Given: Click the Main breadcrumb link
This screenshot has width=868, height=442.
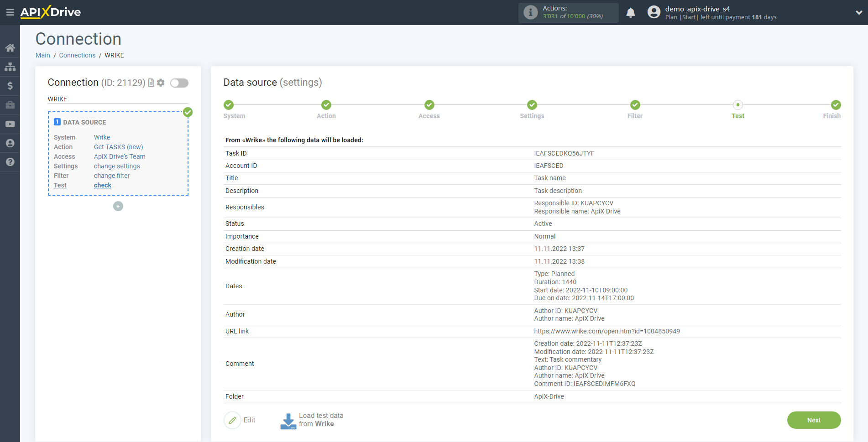Looking at the screenshot, I should pyautogui.click(x=43, y=55).
